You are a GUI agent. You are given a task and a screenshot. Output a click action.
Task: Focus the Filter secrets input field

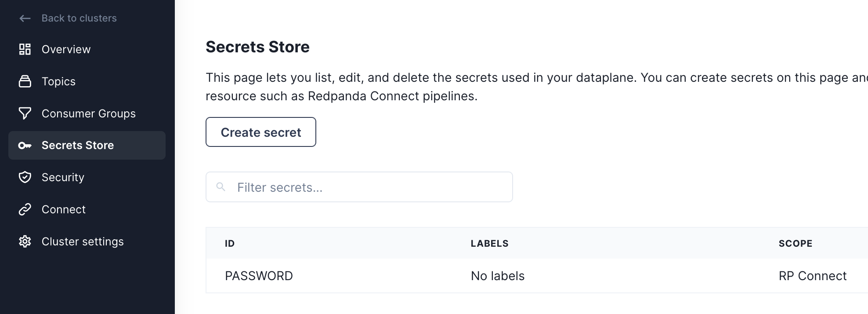point(369,187)
